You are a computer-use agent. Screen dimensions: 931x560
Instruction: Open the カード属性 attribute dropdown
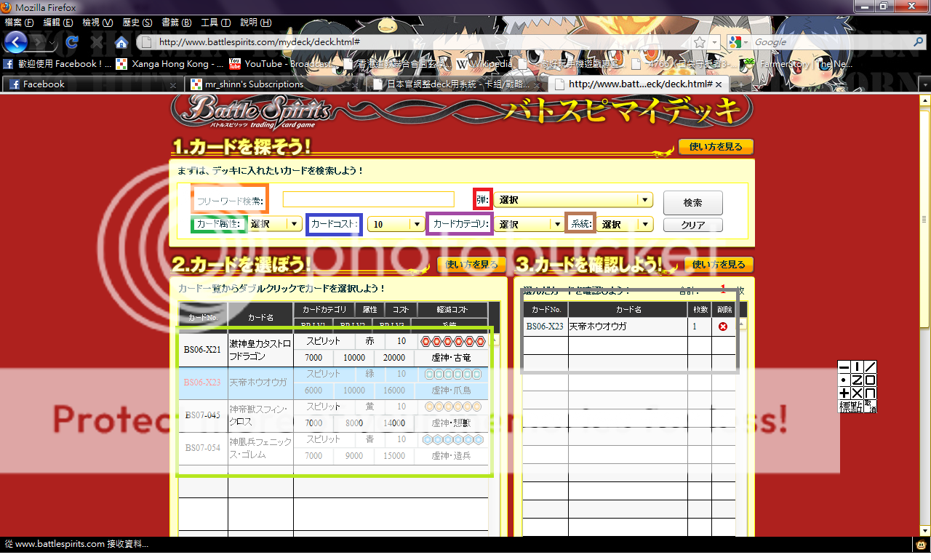275,224
